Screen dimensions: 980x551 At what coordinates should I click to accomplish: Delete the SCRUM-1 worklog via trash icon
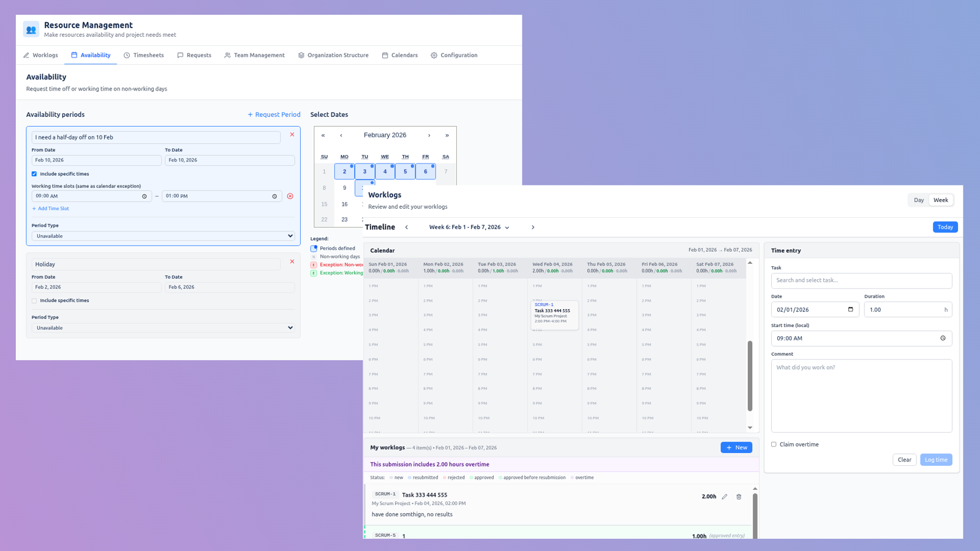tap(739, 497)
